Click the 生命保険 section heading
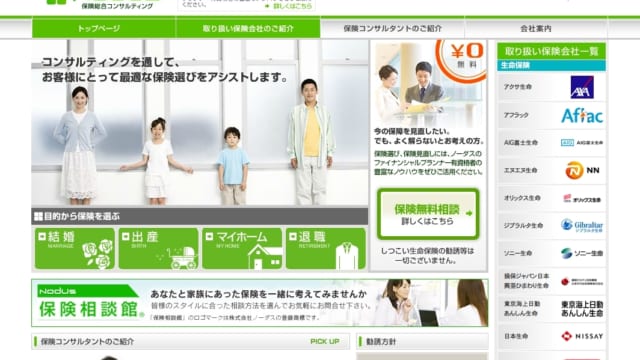The image size is (640, 360). (551, 65)
